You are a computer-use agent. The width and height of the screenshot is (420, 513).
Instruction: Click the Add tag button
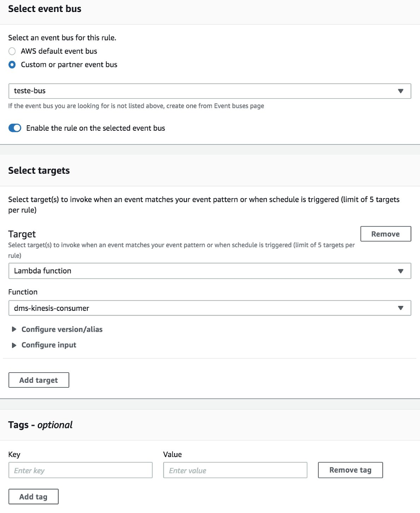(x=33, y=497)
